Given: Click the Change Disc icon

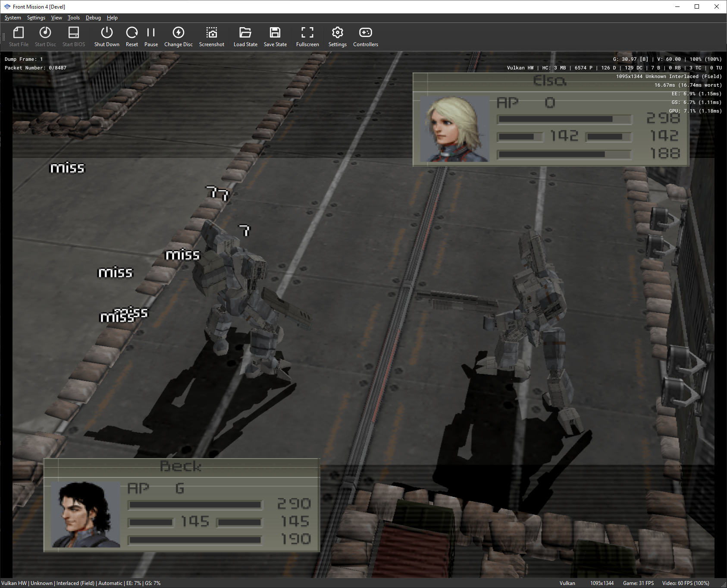Looking at the screenshot, I should [x=179, y=37].
